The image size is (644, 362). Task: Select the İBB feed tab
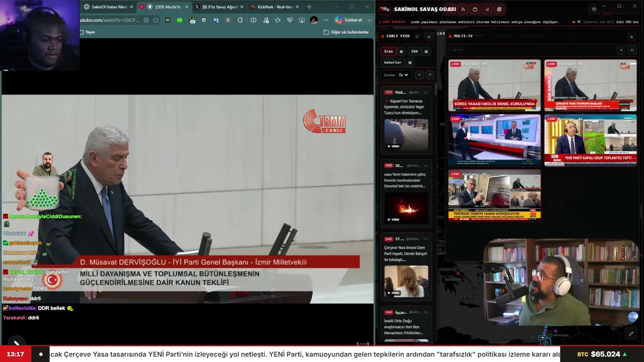click(414, 51)
